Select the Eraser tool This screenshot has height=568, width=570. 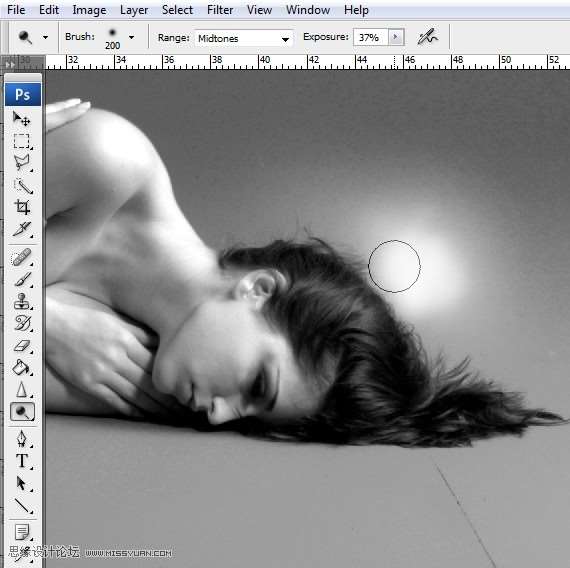click(22, 345)
